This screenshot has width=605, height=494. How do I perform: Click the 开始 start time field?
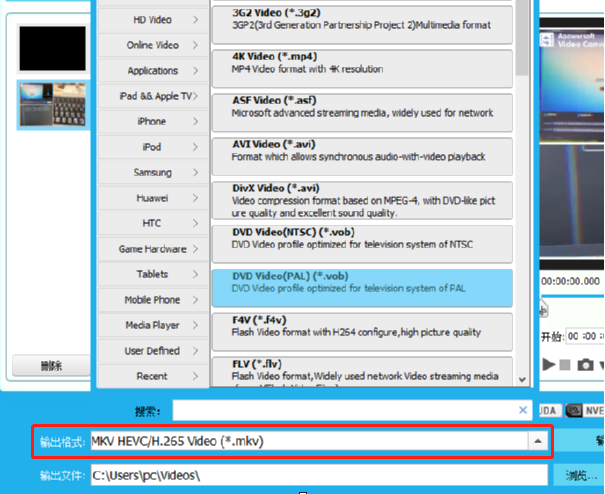(x=586, y=337)
